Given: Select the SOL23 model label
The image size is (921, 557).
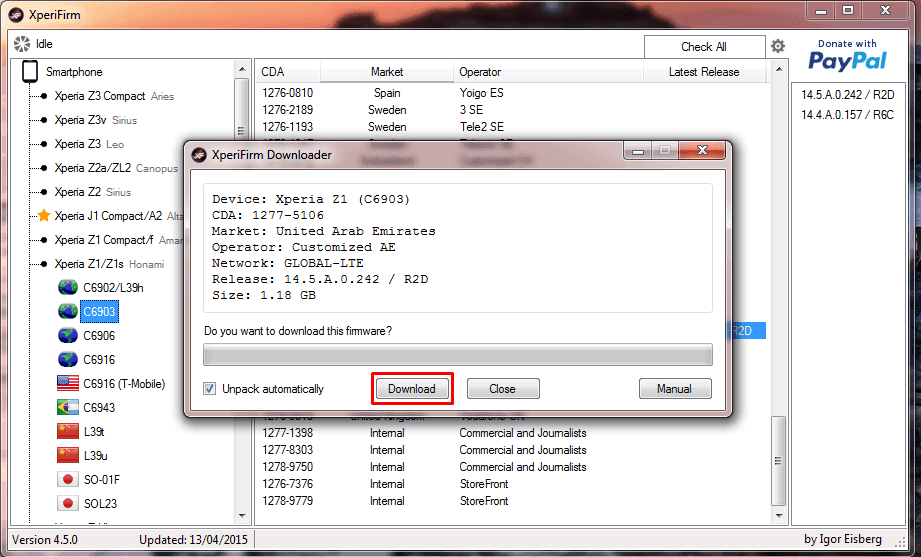Looking at the screenshot, I should click(100, 504).
